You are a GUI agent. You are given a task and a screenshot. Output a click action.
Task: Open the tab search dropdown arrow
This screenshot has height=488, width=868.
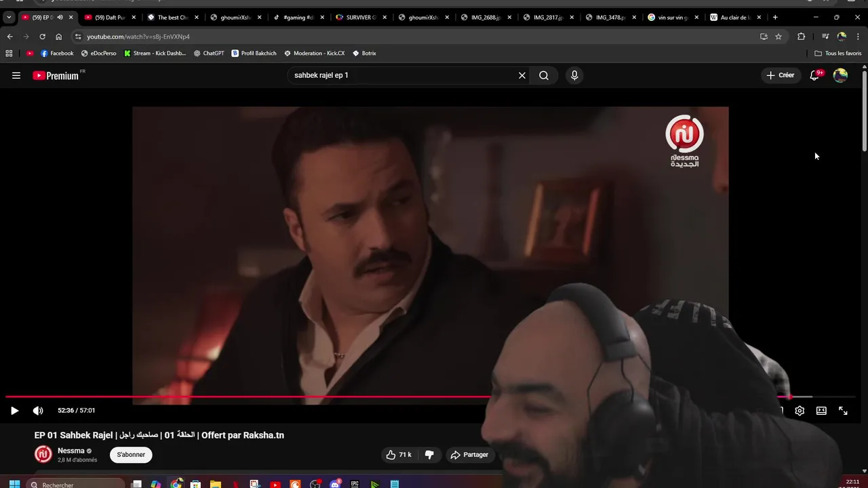[x=8, y=18]
